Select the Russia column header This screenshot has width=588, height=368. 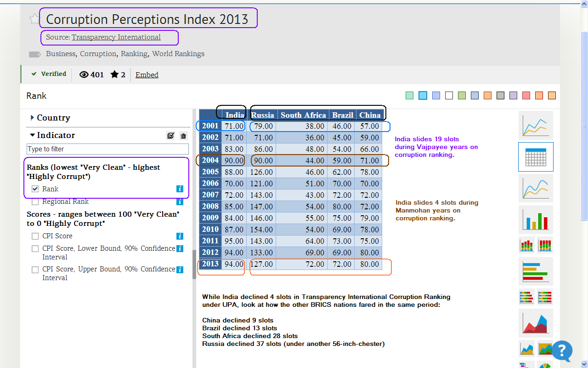pyautogui.click(x=263, y=115)
